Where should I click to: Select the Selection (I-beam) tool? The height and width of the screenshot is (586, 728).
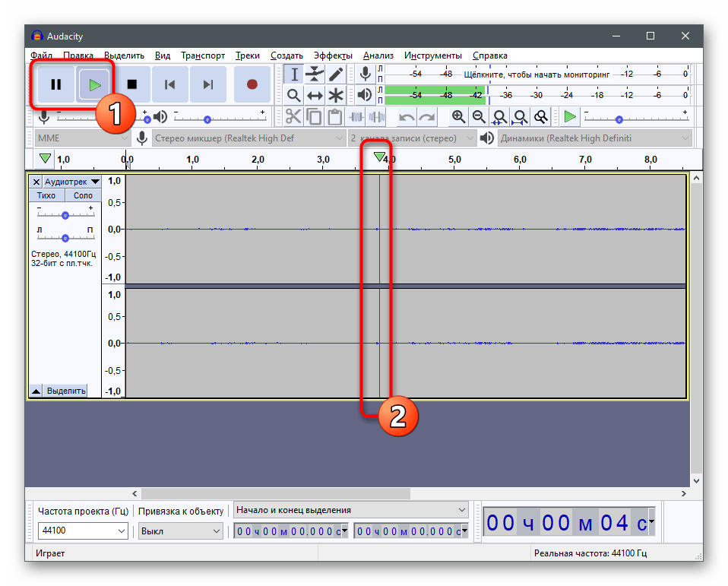[294, 74]
